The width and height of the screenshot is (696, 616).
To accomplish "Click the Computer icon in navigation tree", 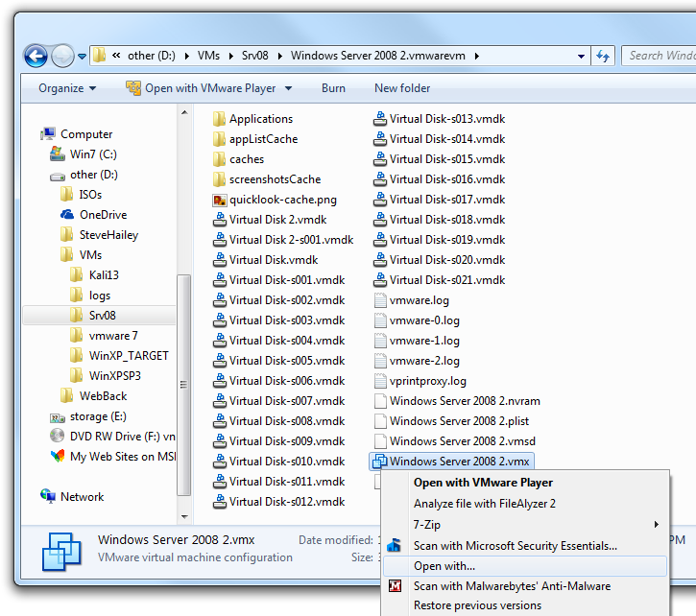I will coord(48,134).
